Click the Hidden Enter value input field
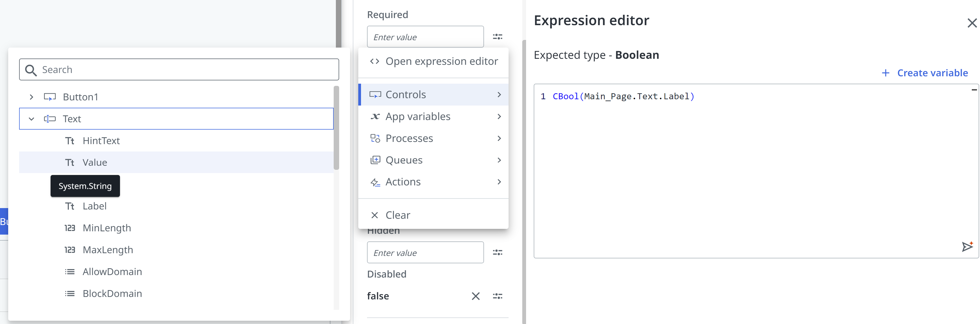 [x=425, y=252]
